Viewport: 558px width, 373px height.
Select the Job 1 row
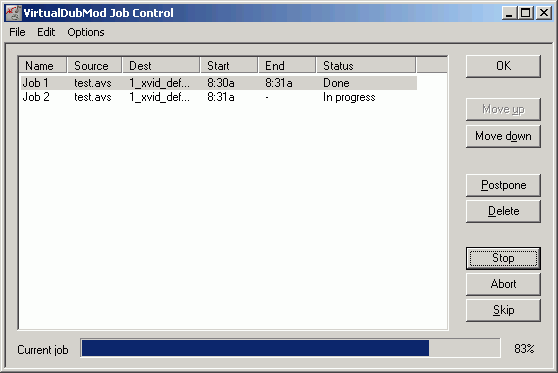[x=219, y=83]
